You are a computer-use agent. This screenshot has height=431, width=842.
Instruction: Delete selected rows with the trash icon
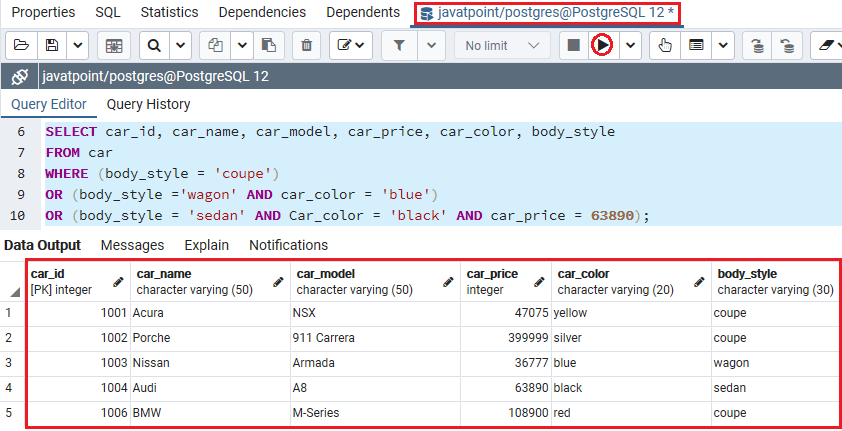pyautogui.click(x=307, y=46)
